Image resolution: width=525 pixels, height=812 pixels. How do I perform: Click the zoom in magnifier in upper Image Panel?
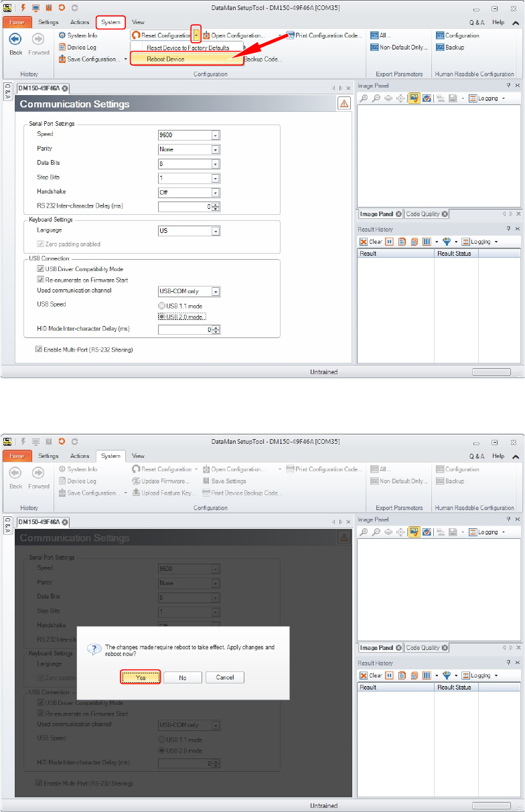tap(364, 98)
